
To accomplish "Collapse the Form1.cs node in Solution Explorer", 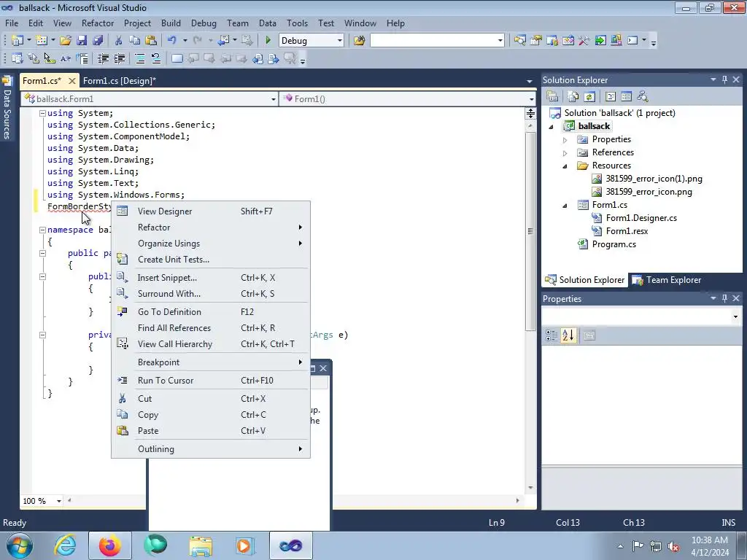I will [565, 205].
